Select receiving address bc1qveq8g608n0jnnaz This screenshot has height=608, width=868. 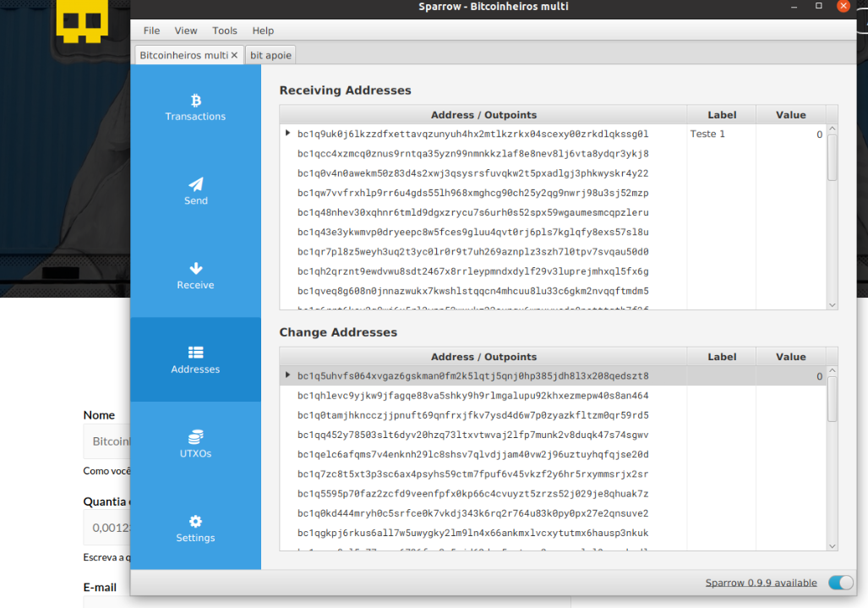[472, 291]
